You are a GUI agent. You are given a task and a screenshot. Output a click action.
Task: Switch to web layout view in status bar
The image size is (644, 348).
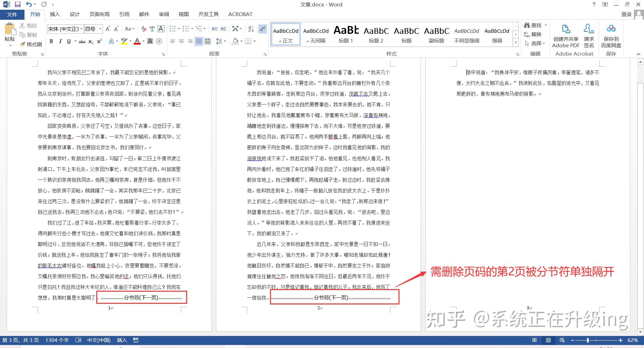pyautogui.click(x=562, y=340)
